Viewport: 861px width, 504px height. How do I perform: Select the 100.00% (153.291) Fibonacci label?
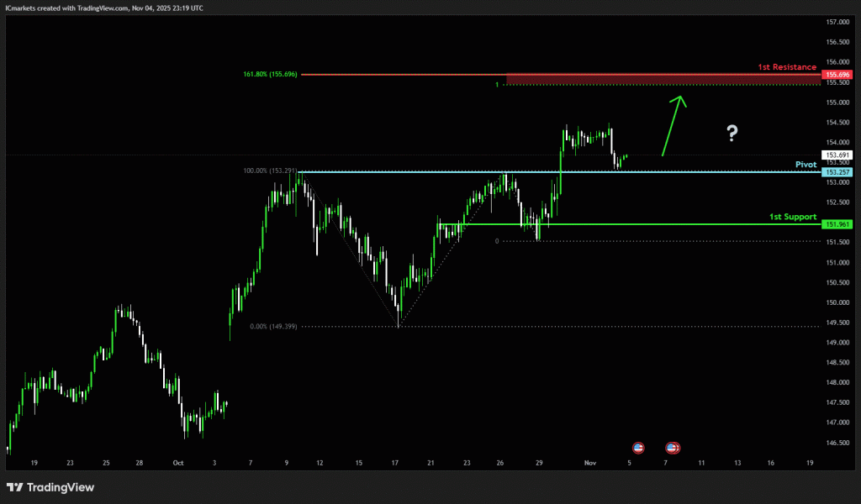269,171
